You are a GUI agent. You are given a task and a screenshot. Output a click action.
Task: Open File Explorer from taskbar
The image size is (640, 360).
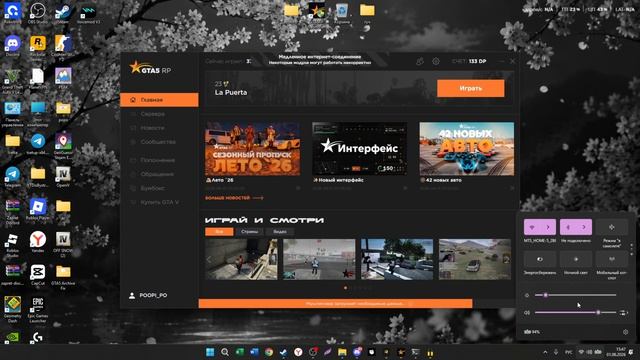(x=342, y=352)
